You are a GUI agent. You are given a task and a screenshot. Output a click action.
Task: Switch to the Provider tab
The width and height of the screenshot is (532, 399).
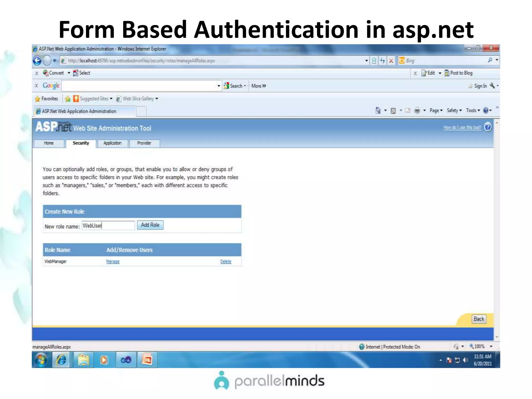(144, 143)
